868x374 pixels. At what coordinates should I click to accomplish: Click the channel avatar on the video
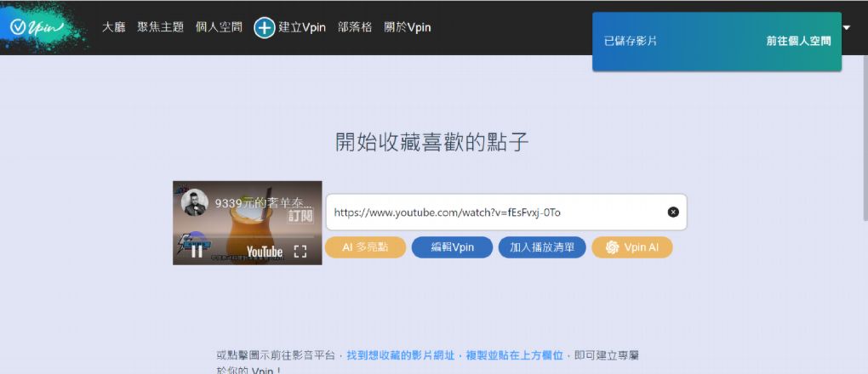[x=194, y=202]
